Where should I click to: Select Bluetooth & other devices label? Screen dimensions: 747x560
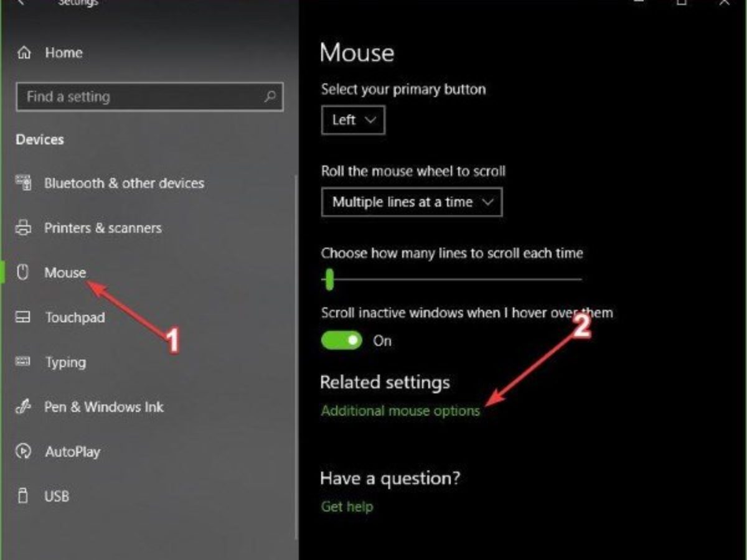pyautogui.click(x=124, y=183)
